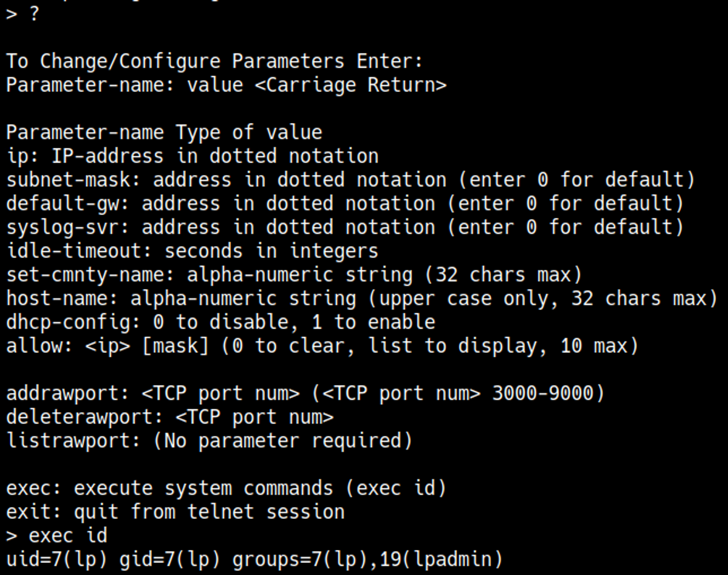The width and height of the screenshot is (728, 575).
Task: Click the 'allow:' parameter name
Action: [39, 346]
